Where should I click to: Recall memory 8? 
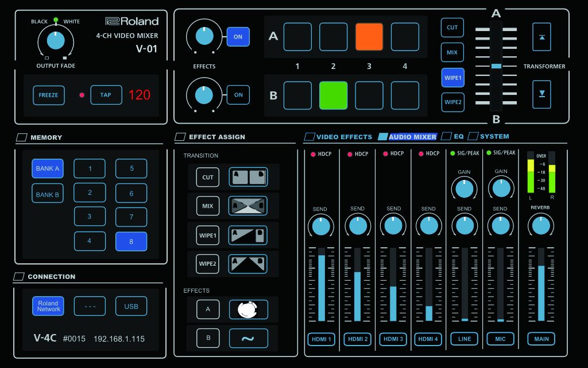(x=131, y=241)
